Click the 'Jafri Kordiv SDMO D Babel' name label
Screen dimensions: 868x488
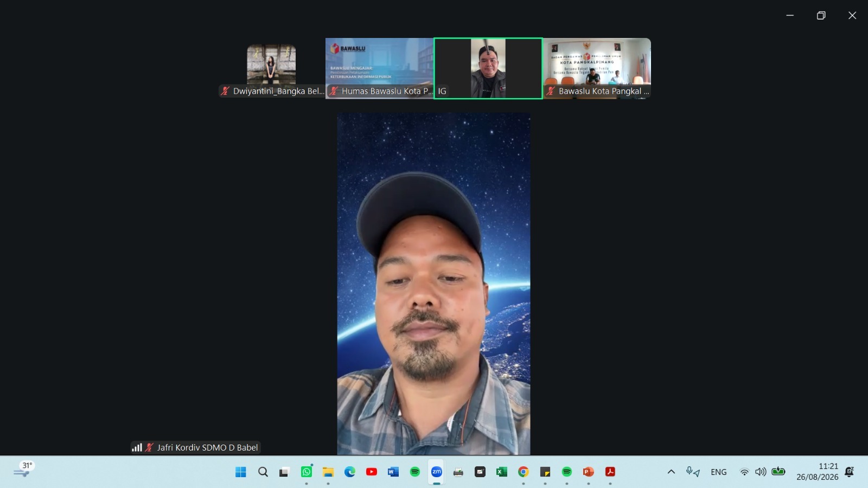click(208, 448)
